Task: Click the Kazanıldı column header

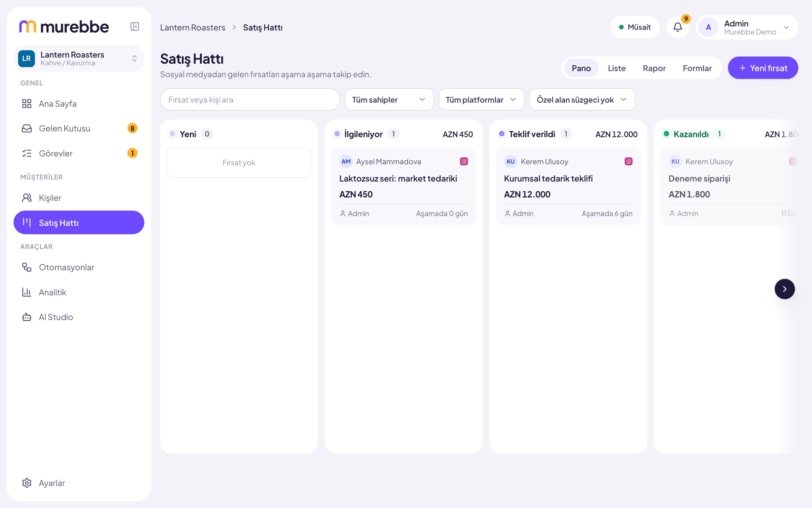Action: (691, 134)
